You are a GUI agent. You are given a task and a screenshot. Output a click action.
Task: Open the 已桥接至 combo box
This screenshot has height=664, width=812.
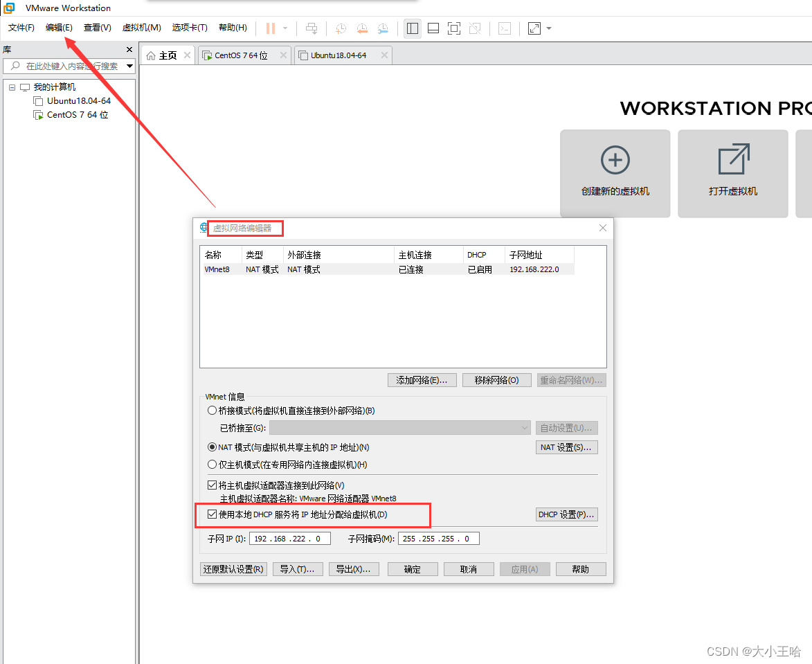click(400, 428)
